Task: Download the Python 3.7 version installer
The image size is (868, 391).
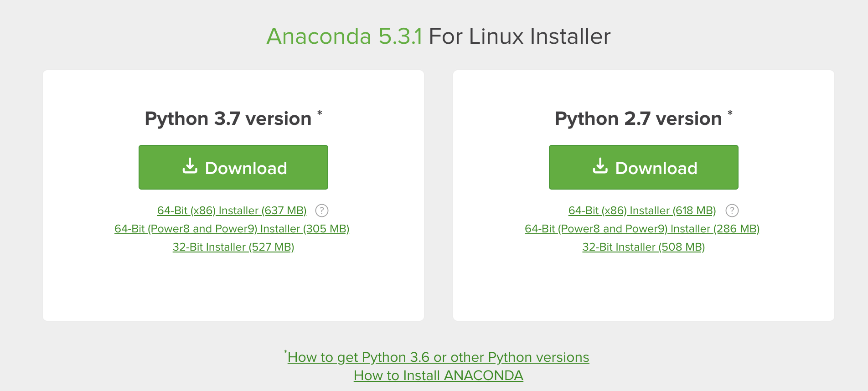Action: 233,167
